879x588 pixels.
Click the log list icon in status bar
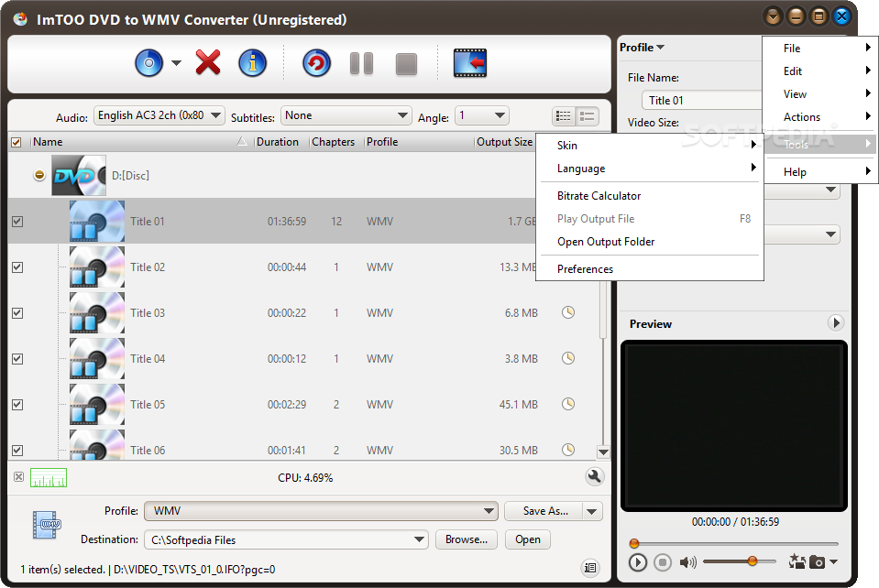[x=590, y=568]
